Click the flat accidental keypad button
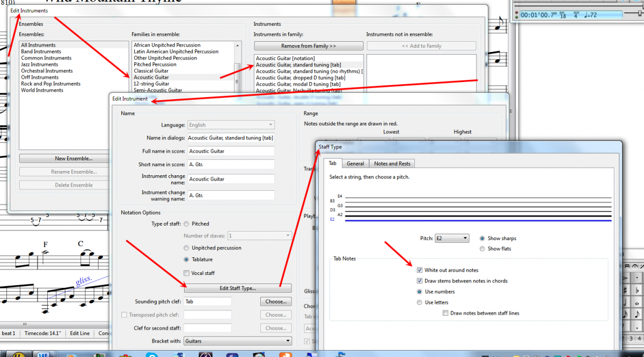The height and width of the screenshot is (357, 644). (638, 291)
